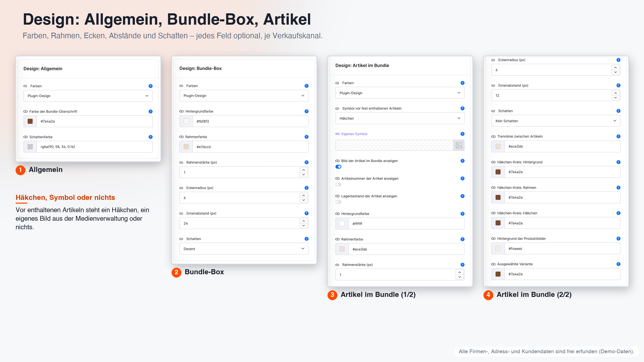The width and height of the screenshot is (644, 362).
Task: Click Häkchen-Kreis: Rahmen field #7a4a2a
Action: click(x=562, y=197)
